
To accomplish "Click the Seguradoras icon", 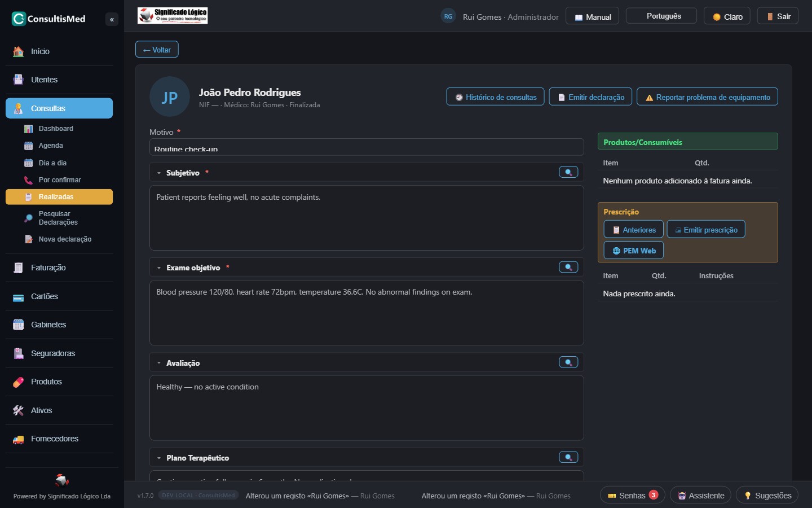I will point(19,353).
